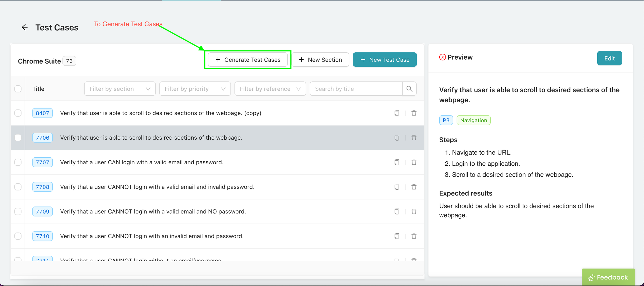Image resolution: width=644 pixels, height=286 pixels.
Task: Click the 7708 ID badge
Action: point(42,187)
